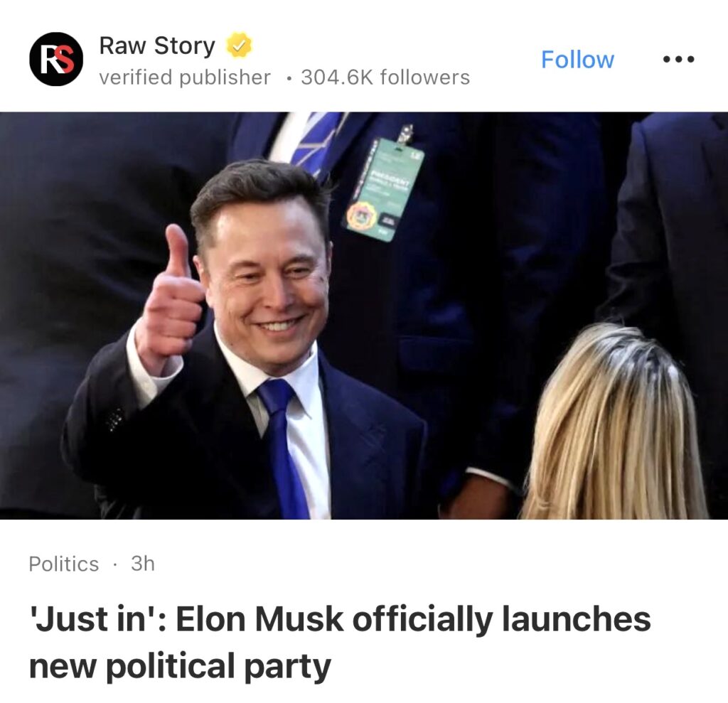This screenshot has height=703, width=728.
Task: View the 304.6K followers count
Action: (x=385, y=77)
